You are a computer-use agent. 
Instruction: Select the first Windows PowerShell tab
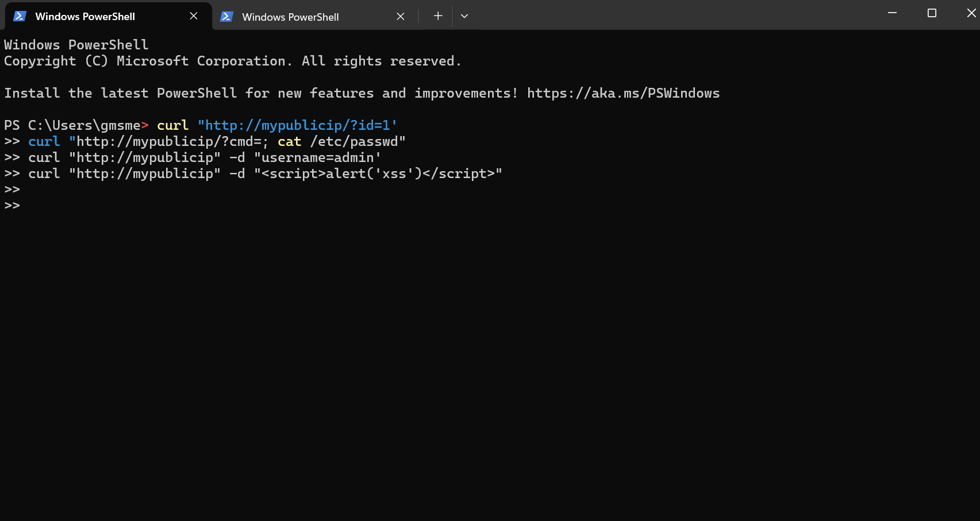pyautogui.click(x=108, y=16)
